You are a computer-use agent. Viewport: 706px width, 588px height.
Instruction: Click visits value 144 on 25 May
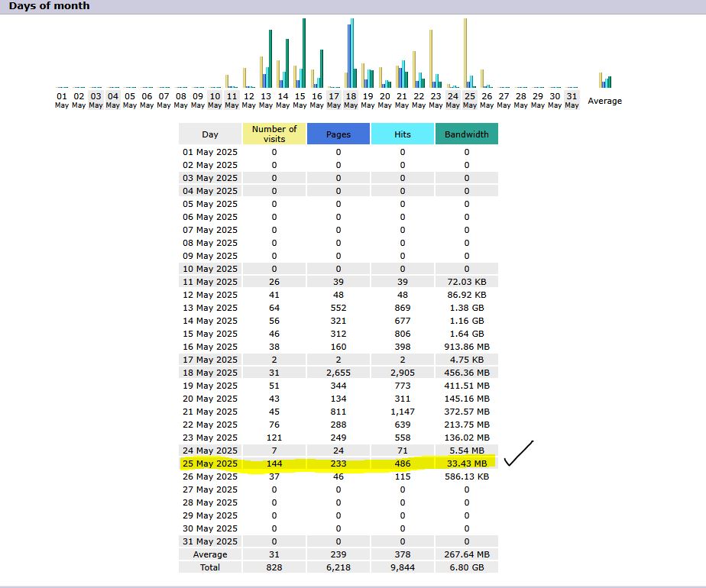point(274,464)
